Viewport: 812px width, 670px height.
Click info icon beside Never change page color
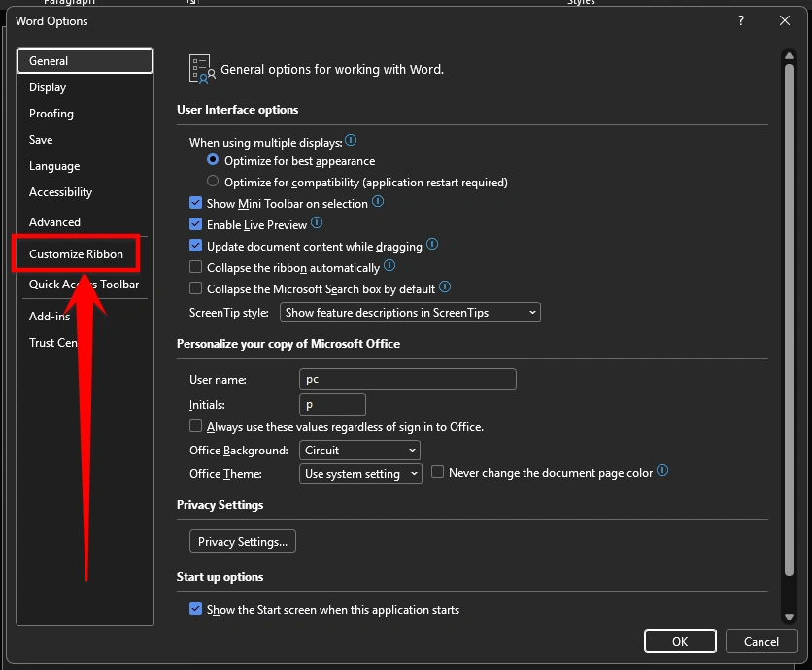pos(662,471)
